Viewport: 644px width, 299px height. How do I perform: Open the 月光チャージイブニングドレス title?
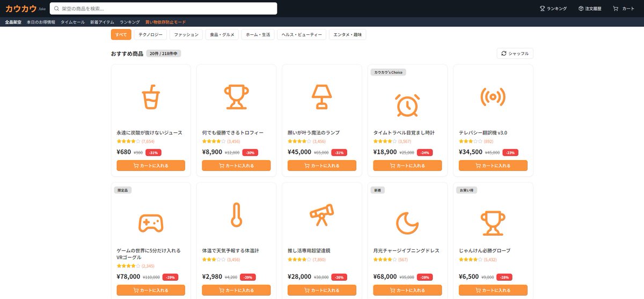tap(406, 250)
